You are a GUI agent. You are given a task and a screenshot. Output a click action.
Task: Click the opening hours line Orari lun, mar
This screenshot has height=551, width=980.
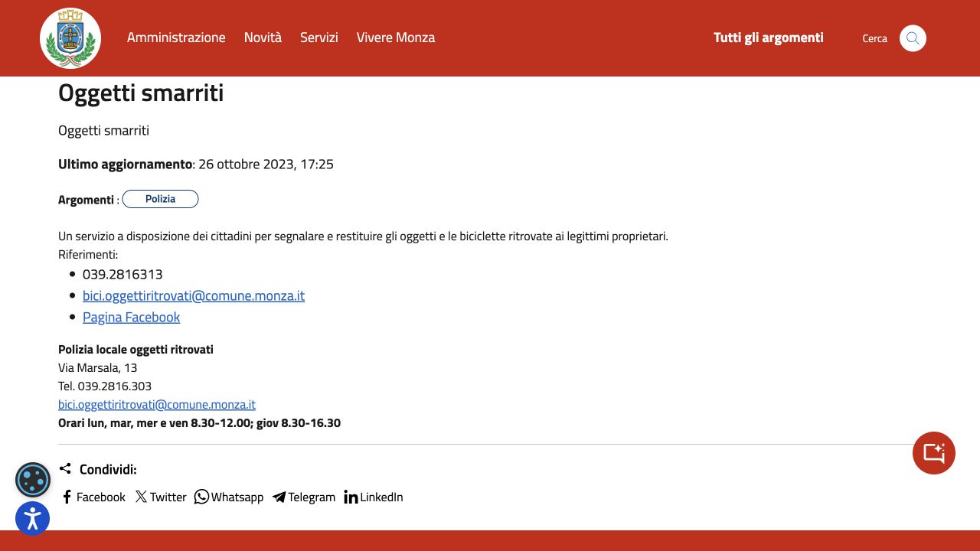(x=199, y=422)
